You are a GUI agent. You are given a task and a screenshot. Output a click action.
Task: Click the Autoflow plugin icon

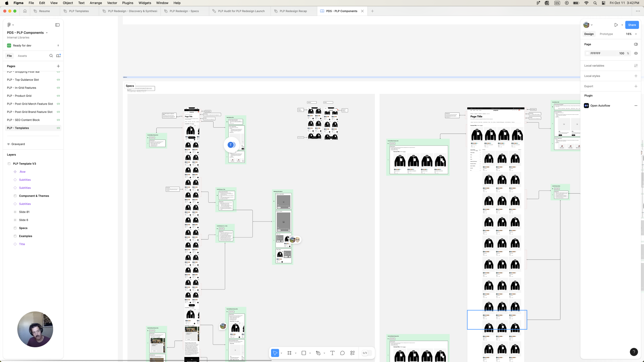pos(586,106)
